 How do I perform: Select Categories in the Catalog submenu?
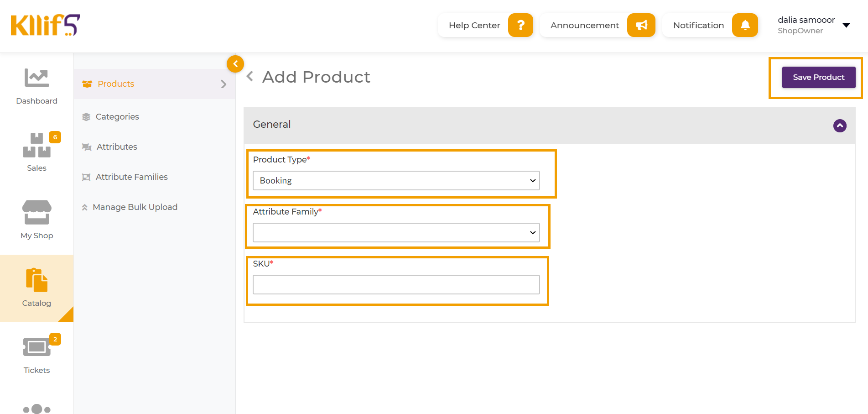[117, 117]
